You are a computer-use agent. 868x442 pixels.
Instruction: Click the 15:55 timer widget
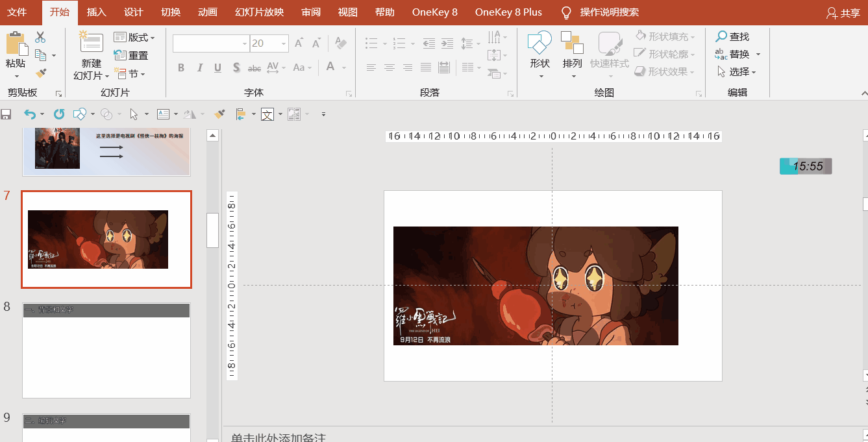coord(806,166)
